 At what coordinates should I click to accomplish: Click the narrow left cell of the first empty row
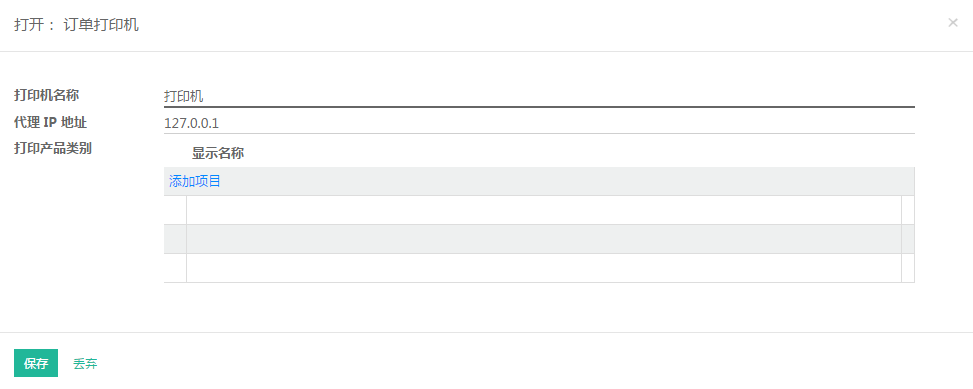coord(175,210)
